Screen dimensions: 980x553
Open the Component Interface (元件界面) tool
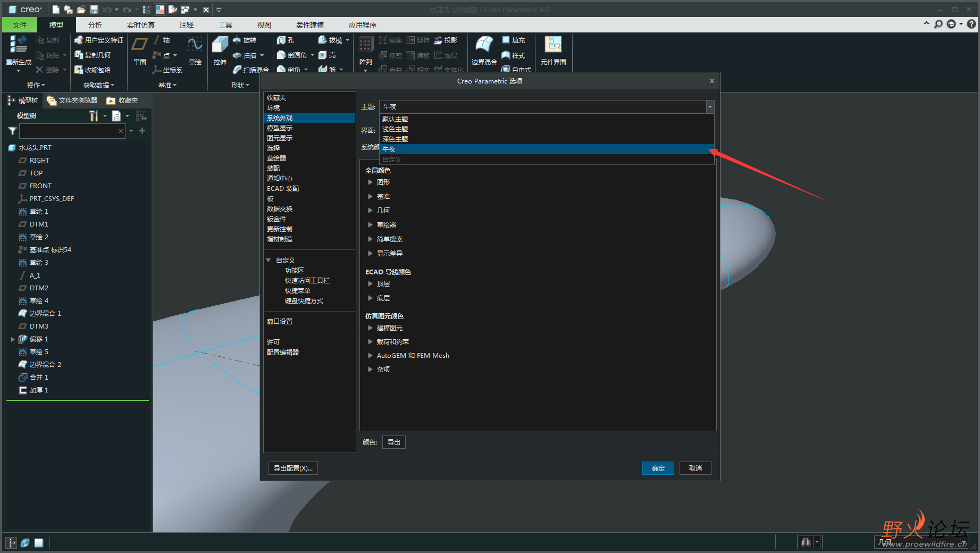tap(554, 51)
